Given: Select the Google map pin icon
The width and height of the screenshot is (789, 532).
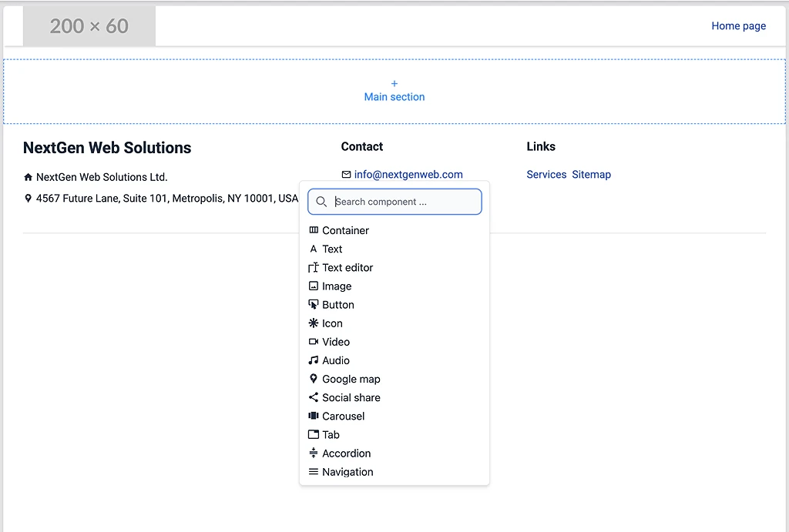Looking at the screenshot, I should (x=314, y=379).
